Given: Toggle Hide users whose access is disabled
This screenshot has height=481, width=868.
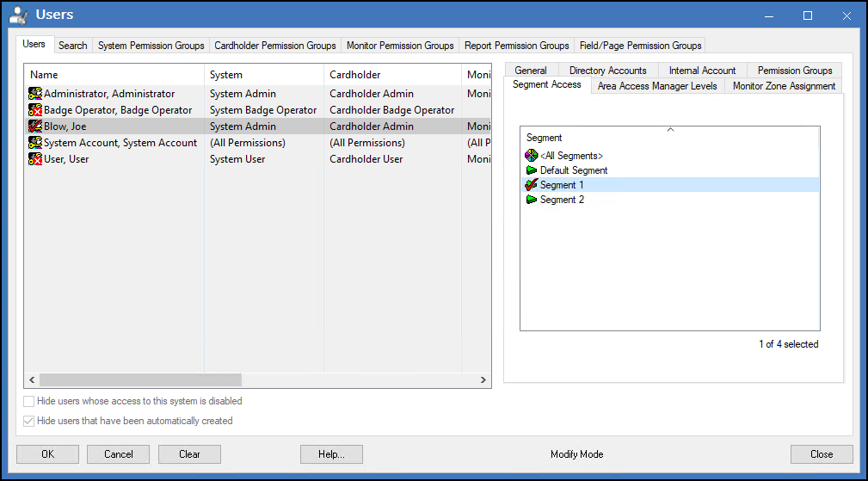Looking at the screenshot, I should (x=28, y=401).
